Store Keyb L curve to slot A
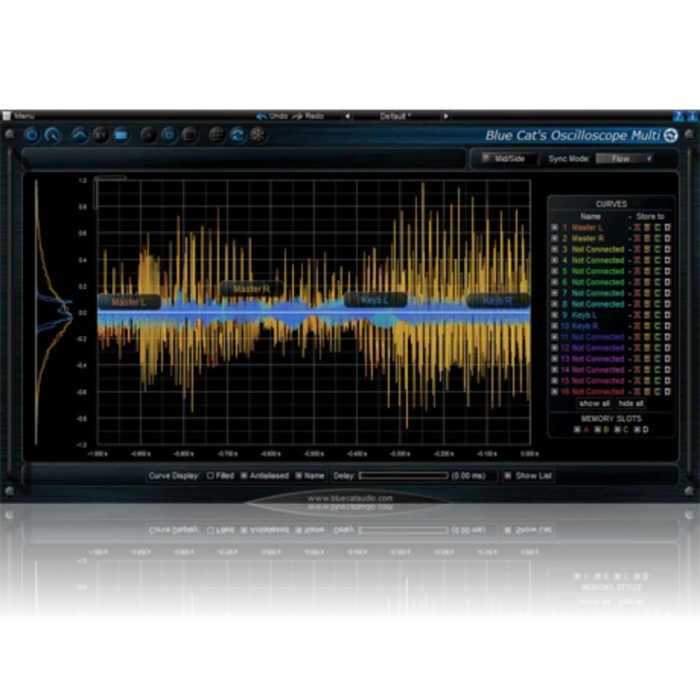700x700 pixels. [x=637, y=315]
